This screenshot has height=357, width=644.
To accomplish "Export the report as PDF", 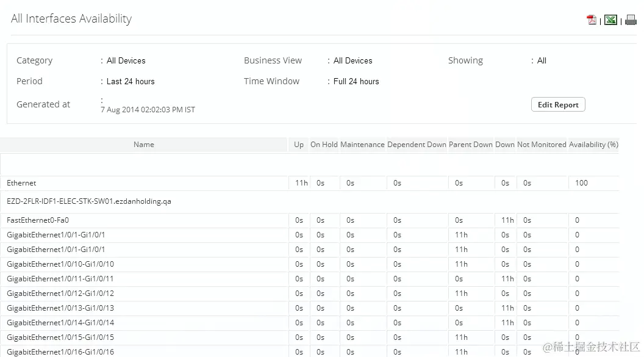I will tap(591, 20).
